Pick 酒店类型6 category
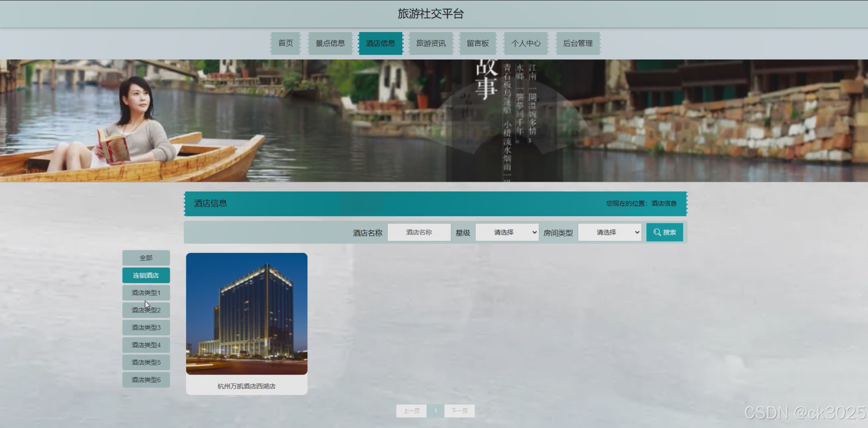 click(146, 380)
